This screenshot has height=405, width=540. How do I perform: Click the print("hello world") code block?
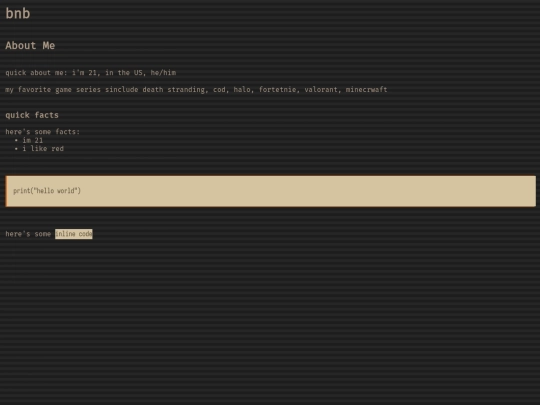[x=271, y=191]
